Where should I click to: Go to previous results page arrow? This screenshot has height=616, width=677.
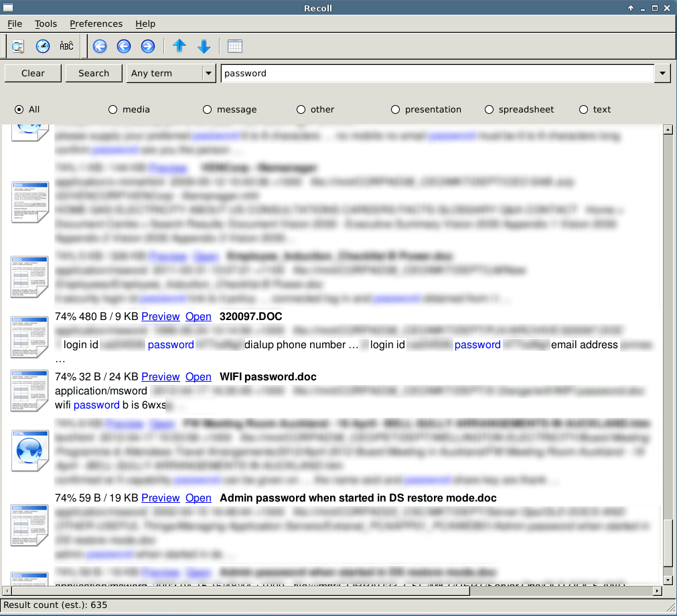point(124,46)
